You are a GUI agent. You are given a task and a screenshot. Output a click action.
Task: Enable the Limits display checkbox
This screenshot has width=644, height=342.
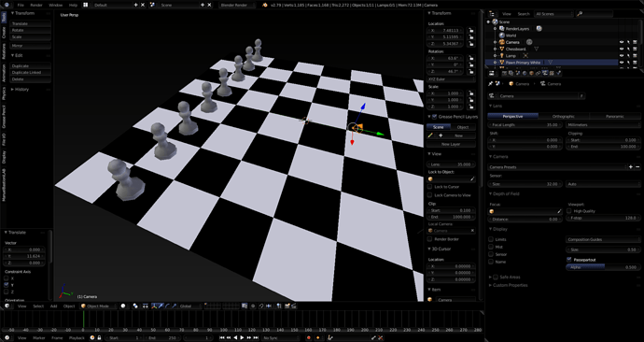coord(491,239)
